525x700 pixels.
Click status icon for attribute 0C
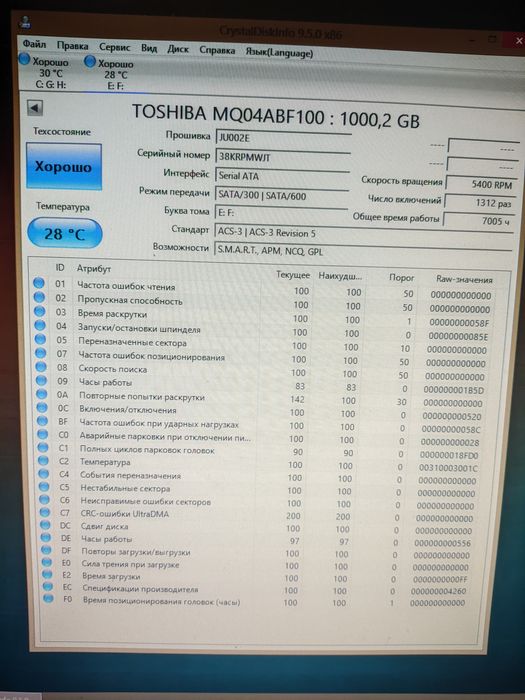click(x=42, y=407)
